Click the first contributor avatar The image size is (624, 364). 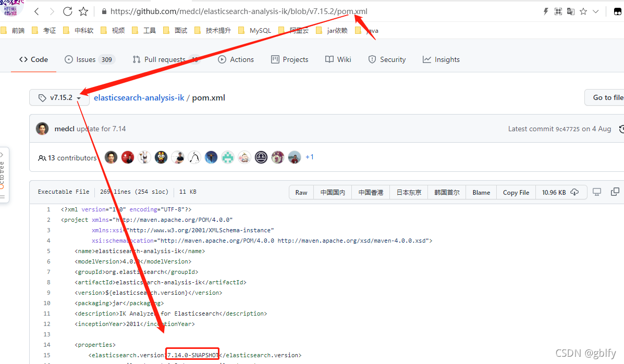pos(111,157)
